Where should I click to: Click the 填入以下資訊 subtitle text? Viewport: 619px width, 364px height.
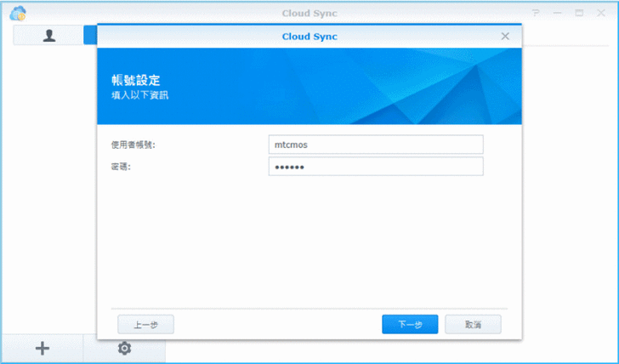coord(139,95)
